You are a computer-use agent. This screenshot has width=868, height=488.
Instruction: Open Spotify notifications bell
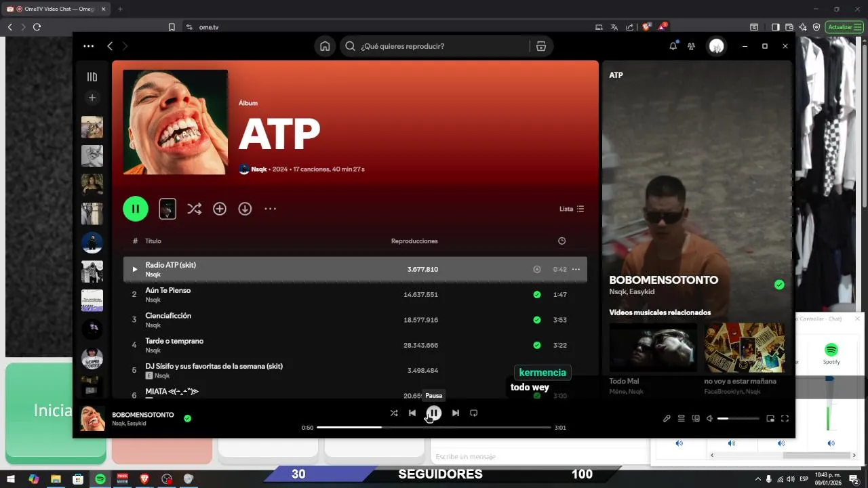click(x=673, y=46)
